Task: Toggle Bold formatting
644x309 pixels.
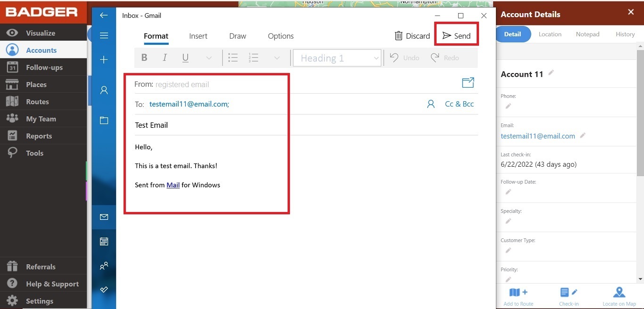Action: tap(144, 57)
